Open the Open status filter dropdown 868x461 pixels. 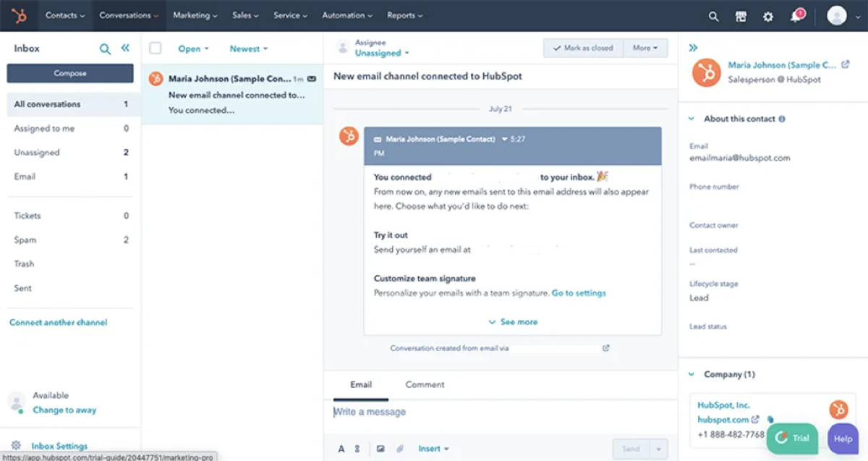(x=193, y=49)
